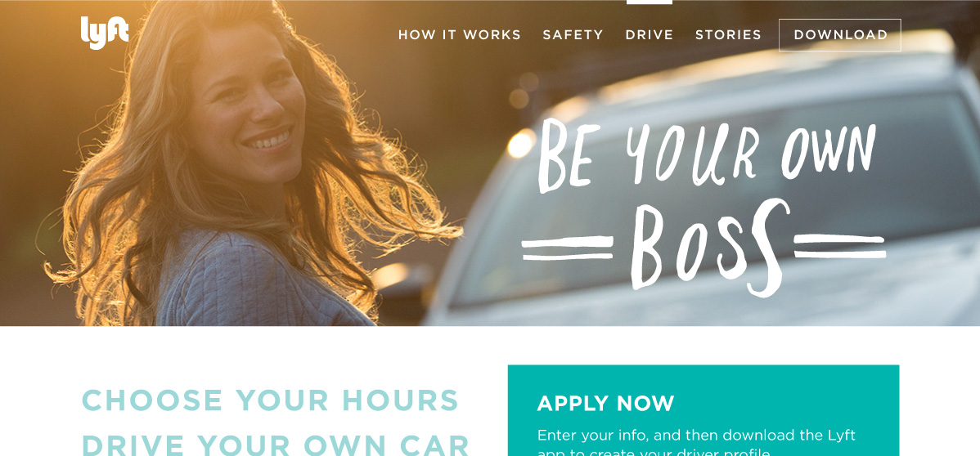This screenshot has height=456, width=980.
Task: Click the glowing headlight orb in hero
Action: [521, 143]
